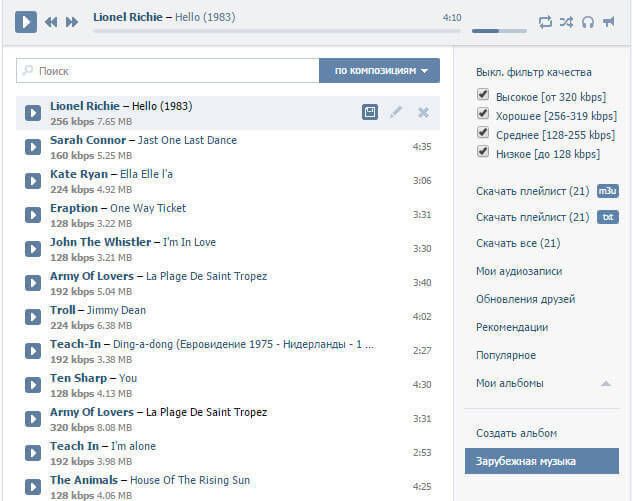633x501 pixels.
Task: Collapse the Мои альбомы section arrow
Action: coord(606,383)
